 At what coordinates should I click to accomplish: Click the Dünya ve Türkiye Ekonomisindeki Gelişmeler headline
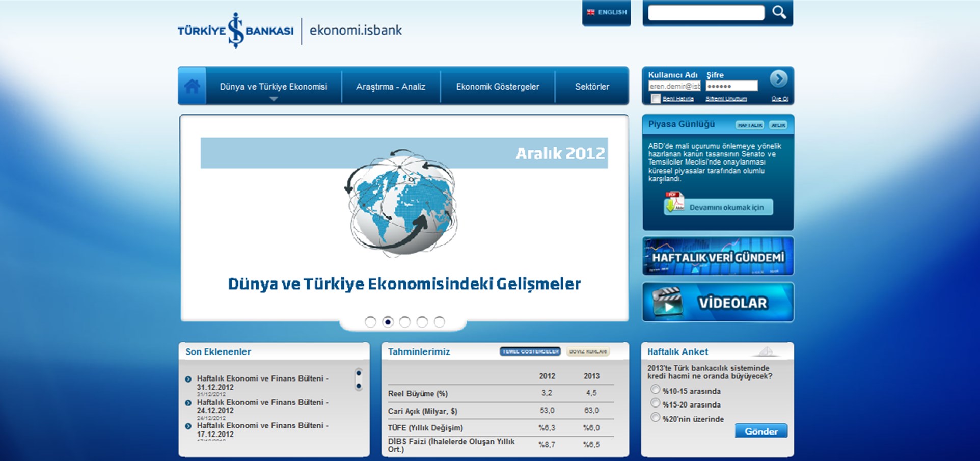pos(404,284)
